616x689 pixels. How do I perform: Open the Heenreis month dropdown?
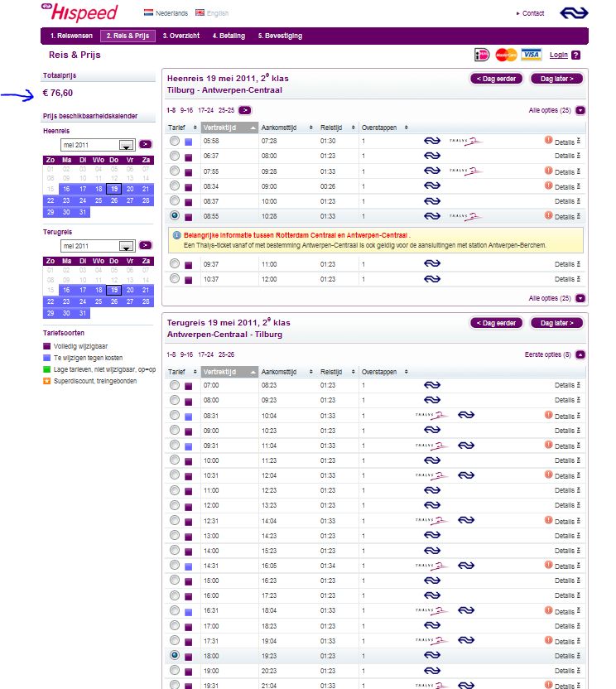127,144
